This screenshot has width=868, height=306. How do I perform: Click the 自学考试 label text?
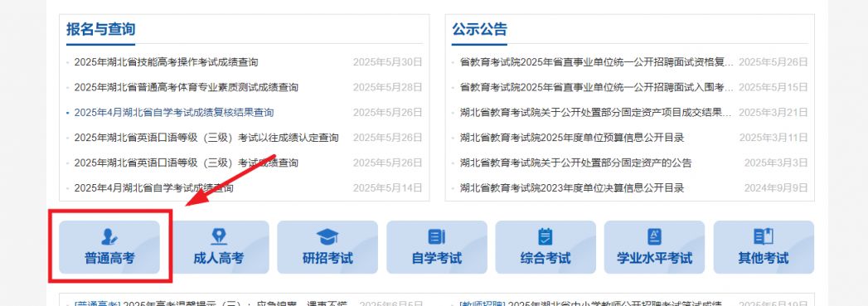tap(437, 259)
